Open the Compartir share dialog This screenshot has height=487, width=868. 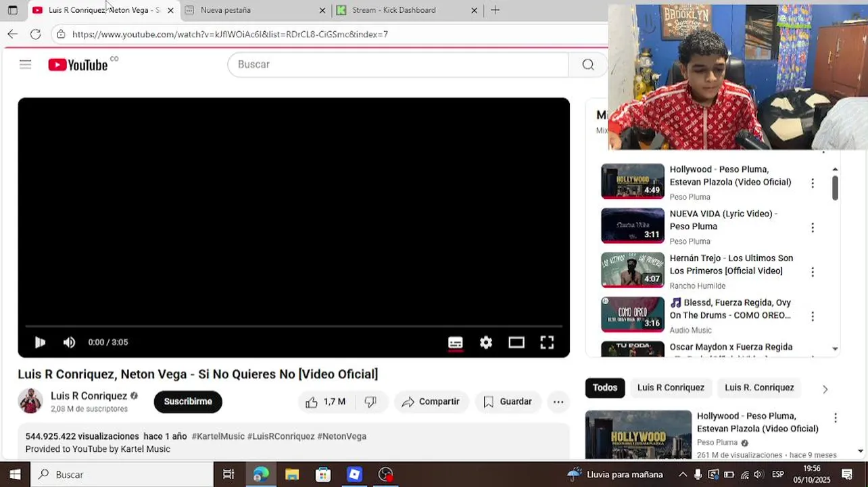(431, 402)
